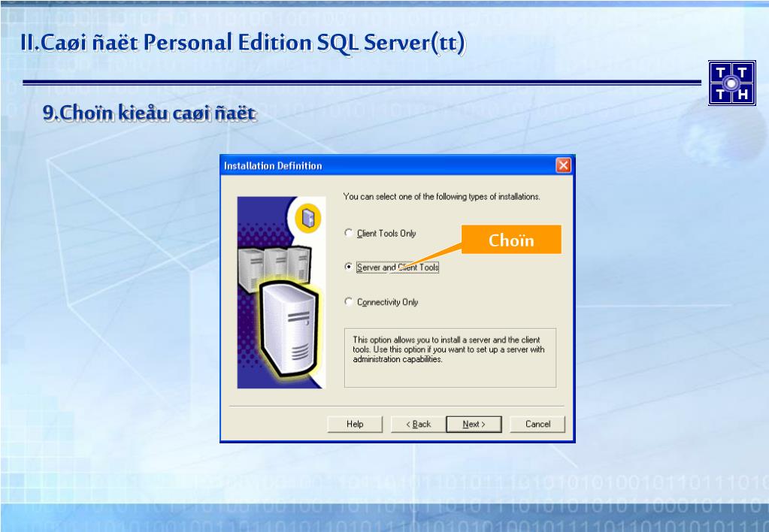Proceed with the Next button
Screen dimensions: 769x532
pos(474,424)
